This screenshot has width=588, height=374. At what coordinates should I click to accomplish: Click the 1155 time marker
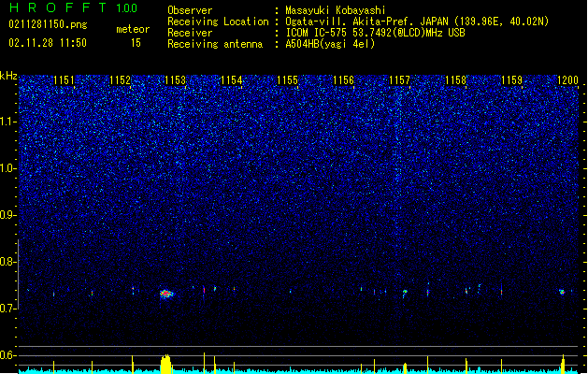coord(287,80)
